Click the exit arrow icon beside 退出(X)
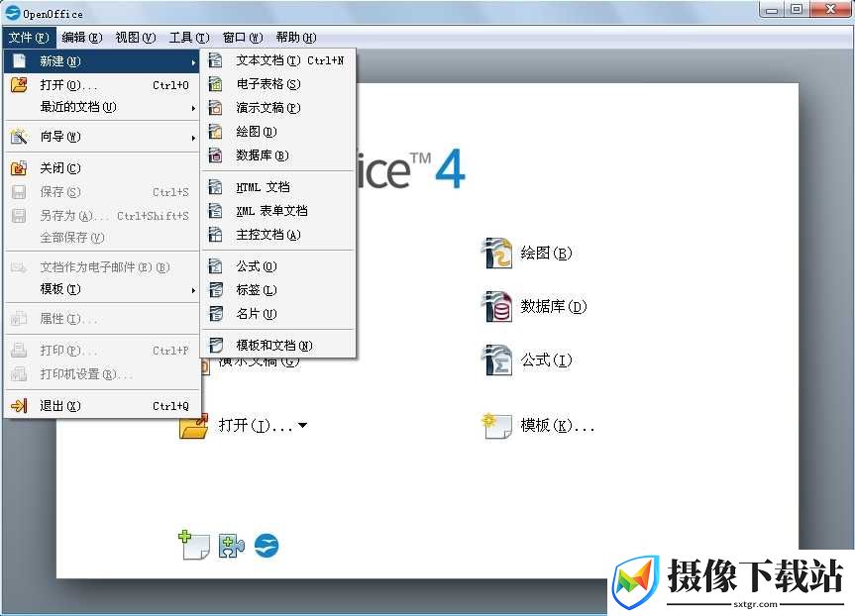Screen dimensions: 855x616 [x=19, y=406]
